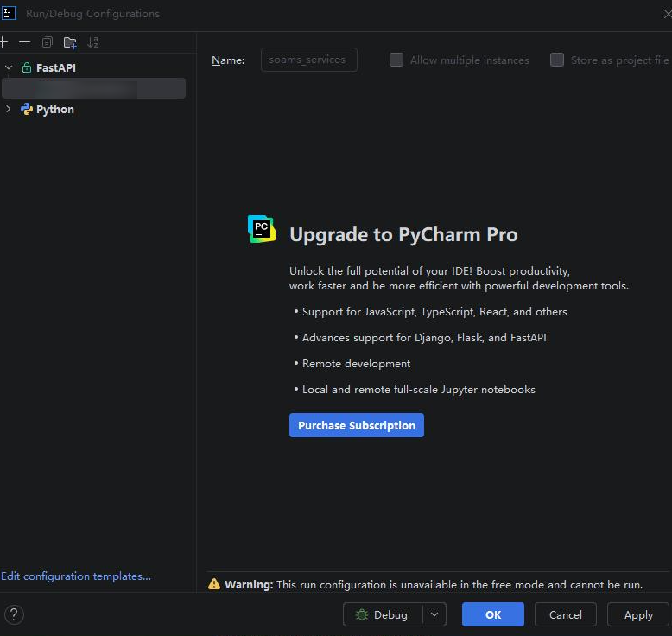
Task: Collapse the FastAPI configuration group
Action: pyautogui.click(x=9, y=67)
